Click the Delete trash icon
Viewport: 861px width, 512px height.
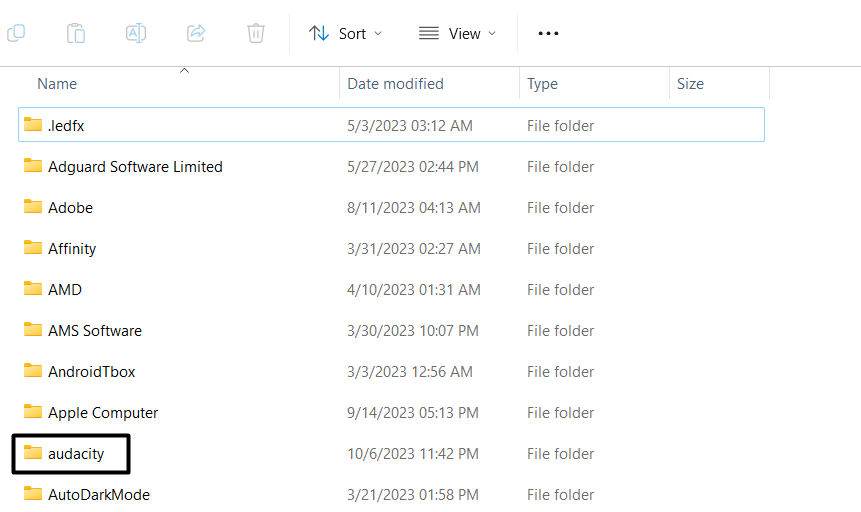pos(256,33)
